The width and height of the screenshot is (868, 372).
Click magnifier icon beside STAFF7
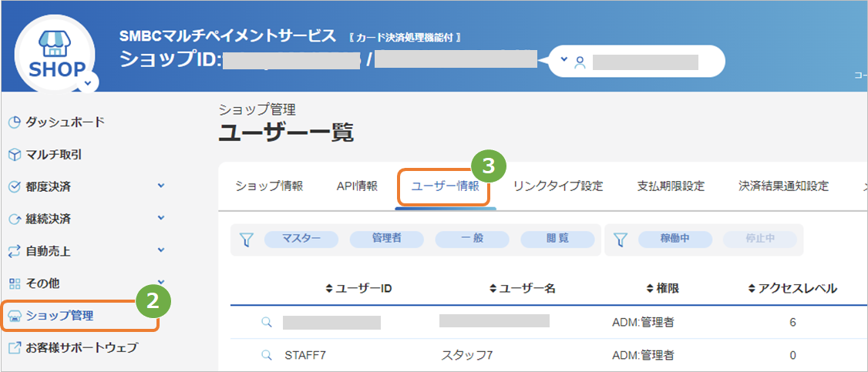point(266,355)
